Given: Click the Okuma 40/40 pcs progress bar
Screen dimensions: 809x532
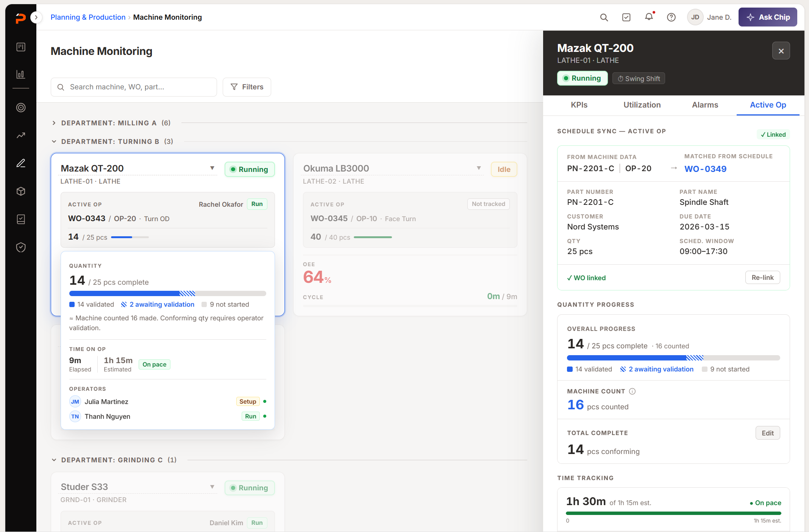Looking at the screenshot, I should pyautogui.click(x=373, y=237).
